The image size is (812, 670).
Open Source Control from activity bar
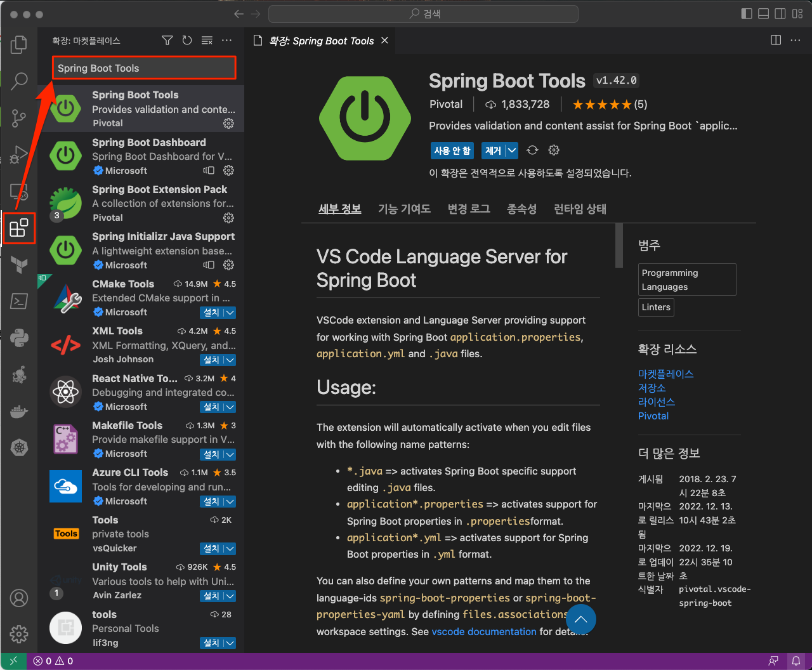(x=19, y=118)
